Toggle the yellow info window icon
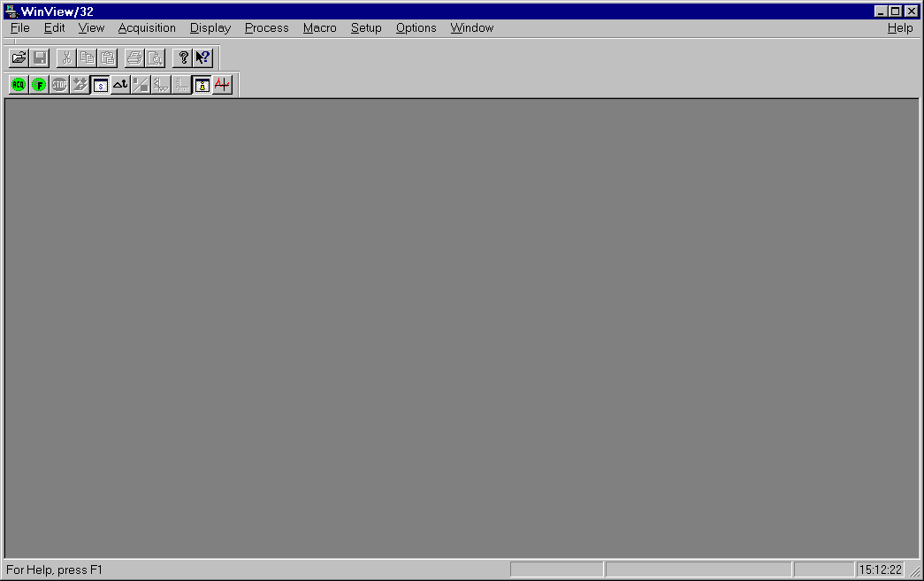Screen dimensions: 924x581 (202, 85)
